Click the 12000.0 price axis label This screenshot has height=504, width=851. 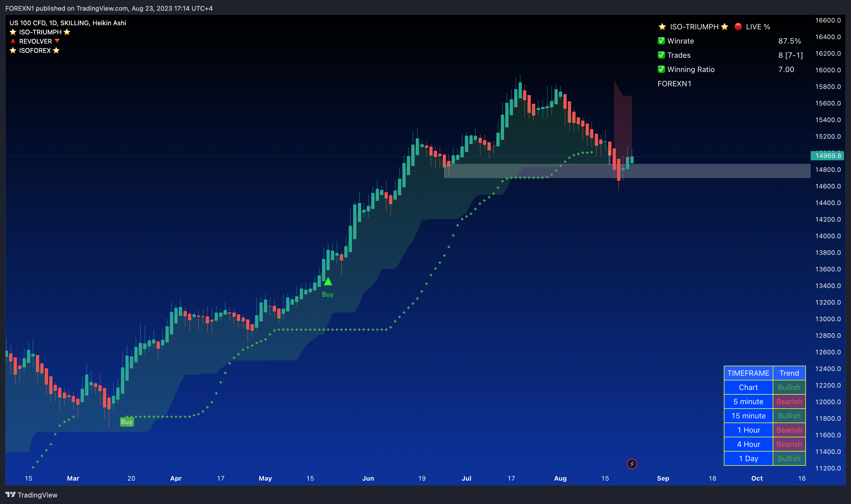828,402
